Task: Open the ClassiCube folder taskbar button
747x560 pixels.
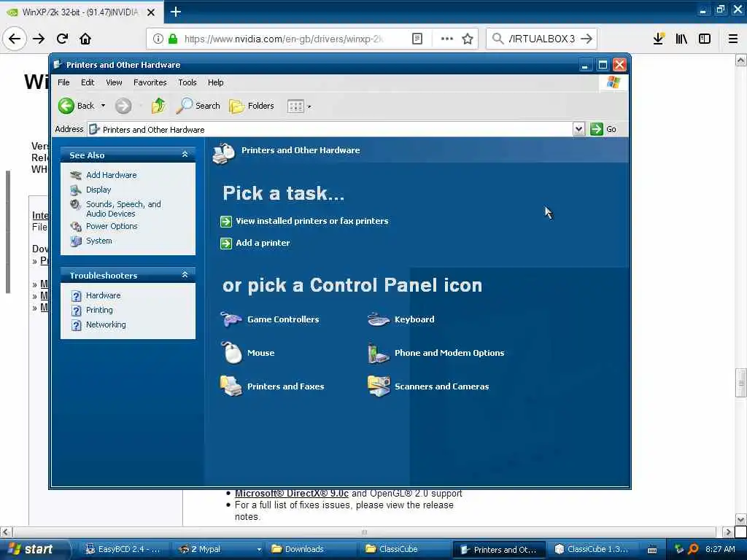Action: coord(403,549)
